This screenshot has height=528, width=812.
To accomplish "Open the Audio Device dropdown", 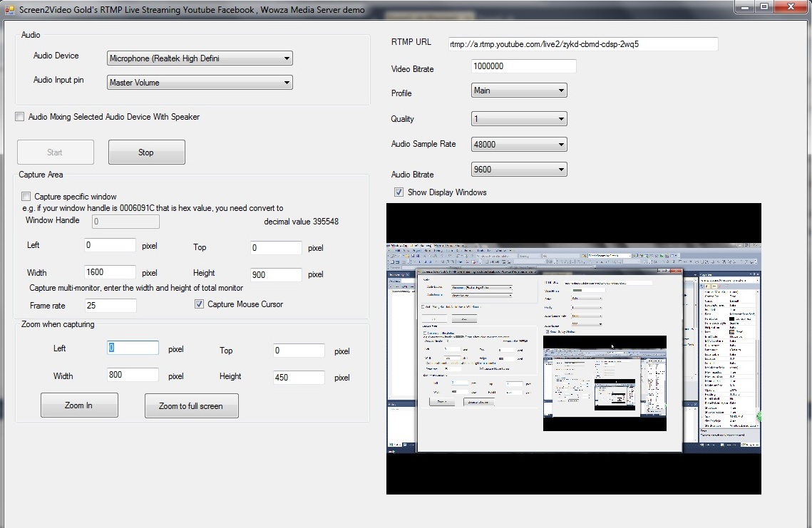I will pos(200,58).
